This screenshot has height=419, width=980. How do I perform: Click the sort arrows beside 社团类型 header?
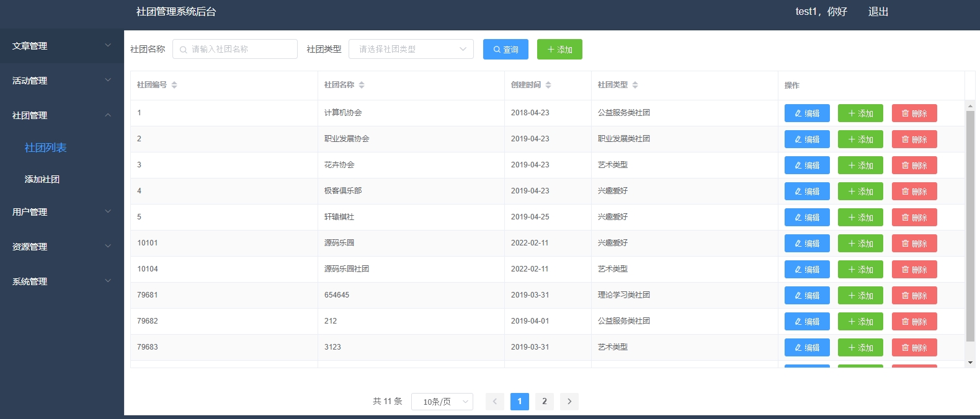pyautogui.click(x=635, y=85)
